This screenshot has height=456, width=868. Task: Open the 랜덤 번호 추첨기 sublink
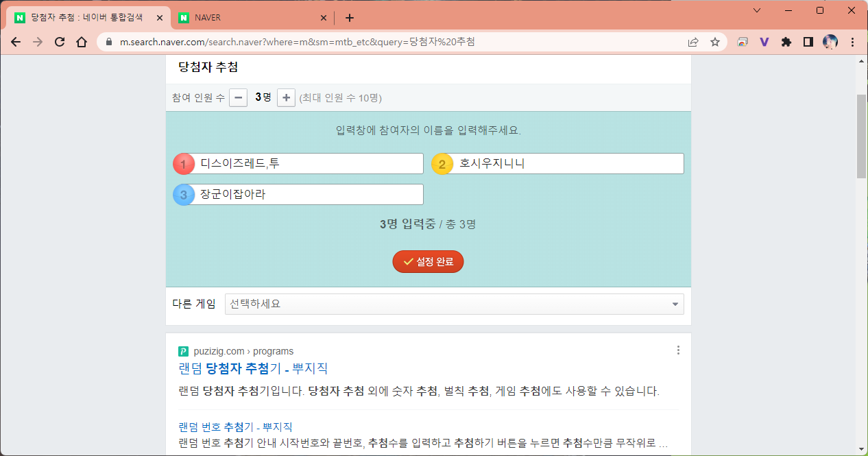[236, 427]
